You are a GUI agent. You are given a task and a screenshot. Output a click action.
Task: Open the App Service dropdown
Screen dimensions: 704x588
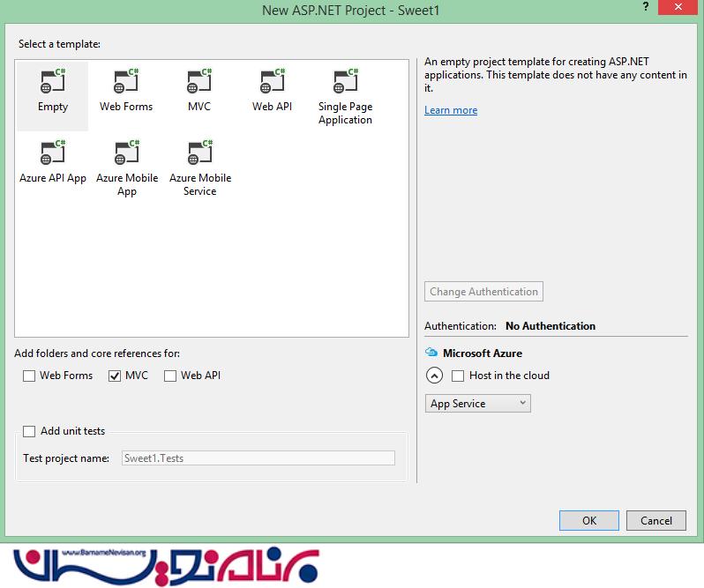point(477,404)
